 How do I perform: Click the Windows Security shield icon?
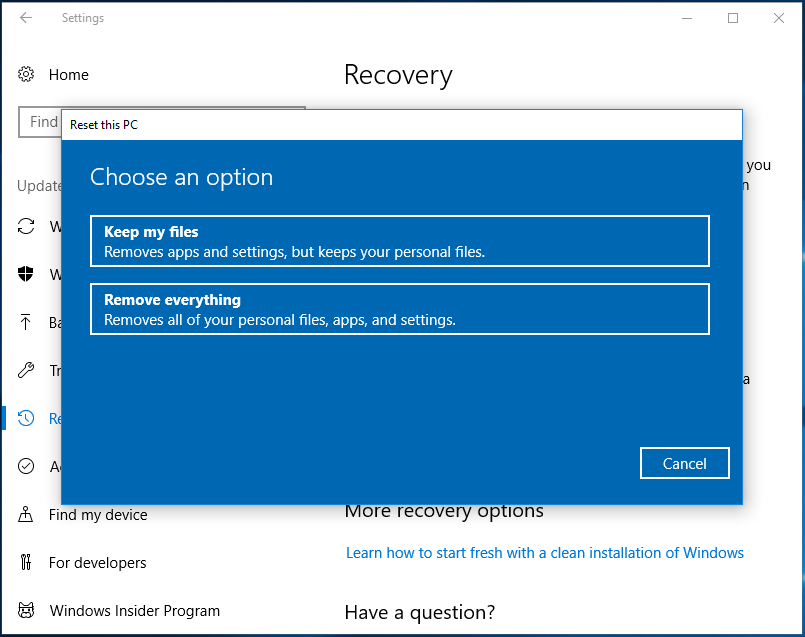[26, 274]
